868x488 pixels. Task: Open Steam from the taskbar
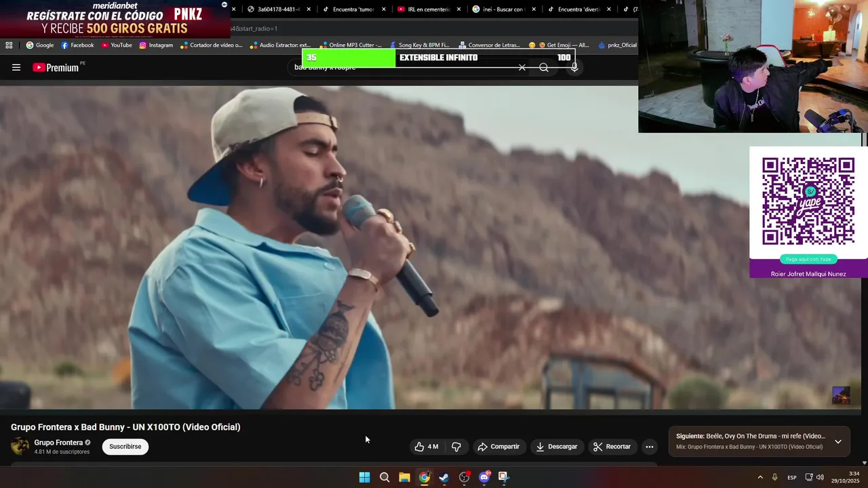click(444, 477)
